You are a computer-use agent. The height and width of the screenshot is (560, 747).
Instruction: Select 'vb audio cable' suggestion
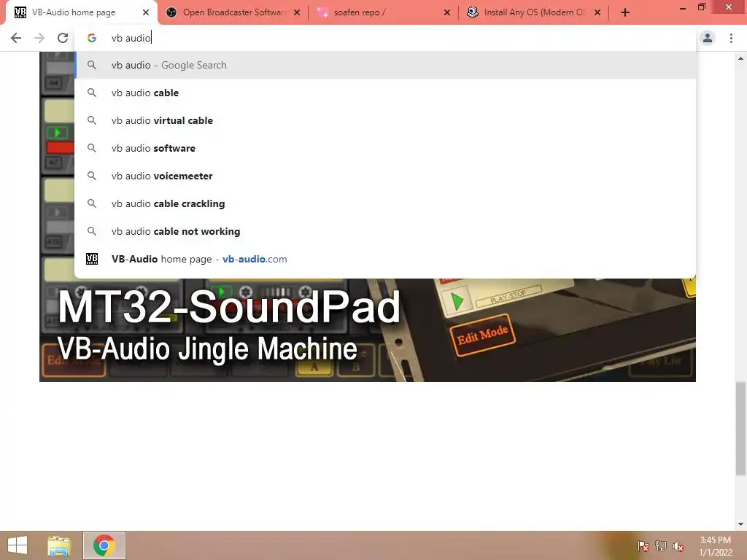pos(385,93)
